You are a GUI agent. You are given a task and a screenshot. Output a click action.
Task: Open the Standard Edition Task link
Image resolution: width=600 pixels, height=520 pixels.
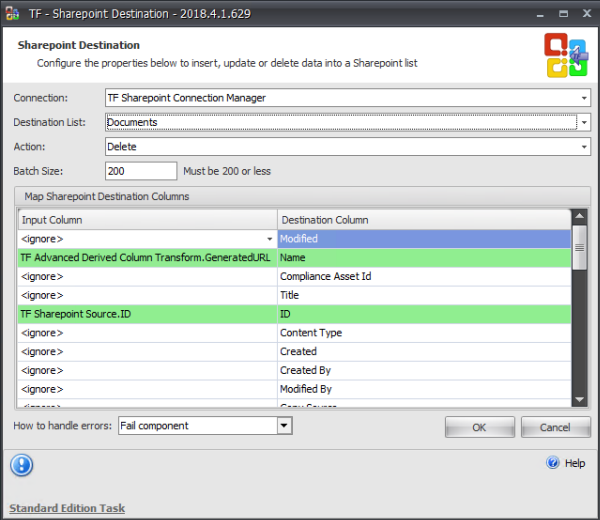[67, 508]
